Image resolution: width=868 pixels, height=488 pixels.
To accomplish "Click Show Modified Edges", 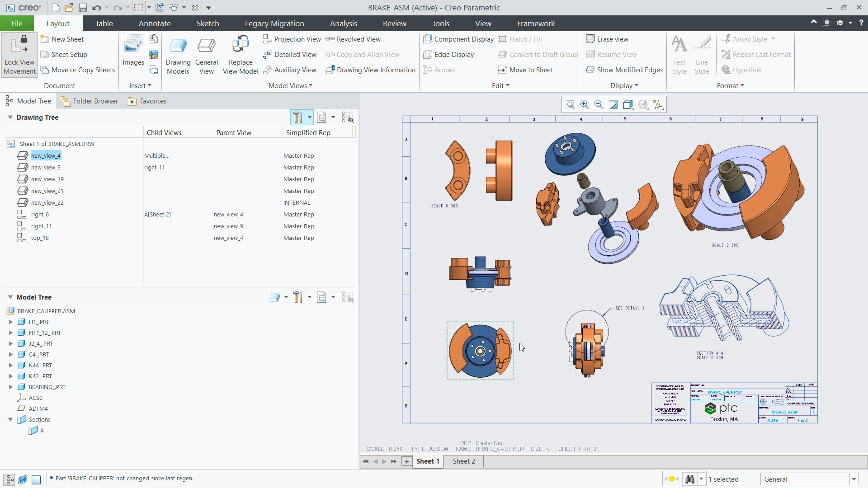I will point(624,70).
